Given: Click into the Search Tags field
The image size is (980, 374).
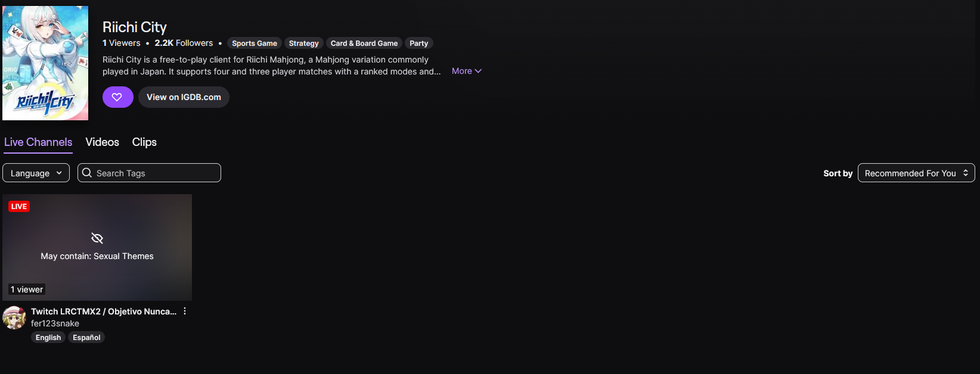Looking at the screenshot, I should click(149, 173).
